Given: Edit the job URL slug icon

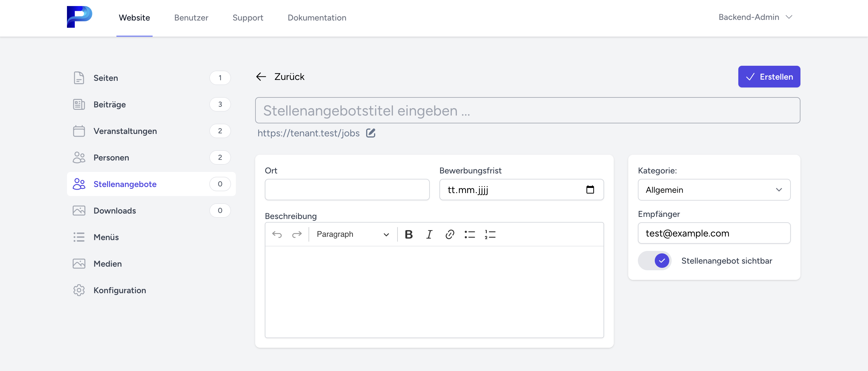Looking at the screenshot, I should pyautogui.click(x=371, y=133).
